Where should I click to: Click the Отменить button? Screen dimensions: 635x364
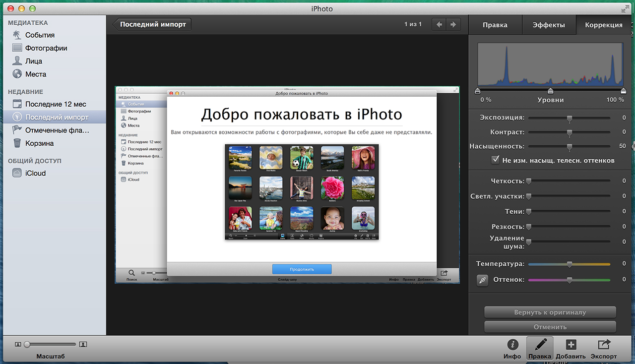(550, 327)
